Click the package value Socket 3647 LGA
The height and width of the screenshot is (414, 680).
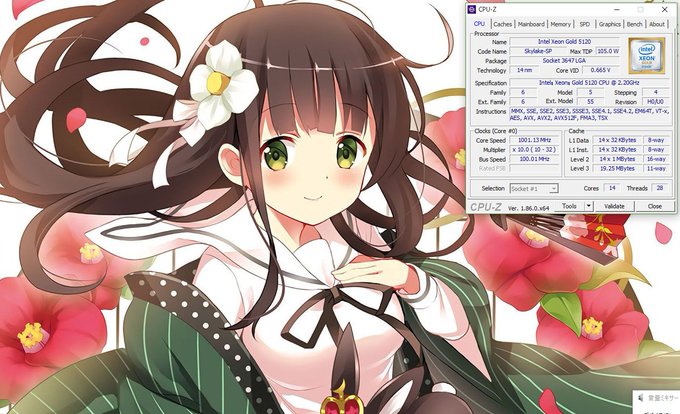point(564,61)
